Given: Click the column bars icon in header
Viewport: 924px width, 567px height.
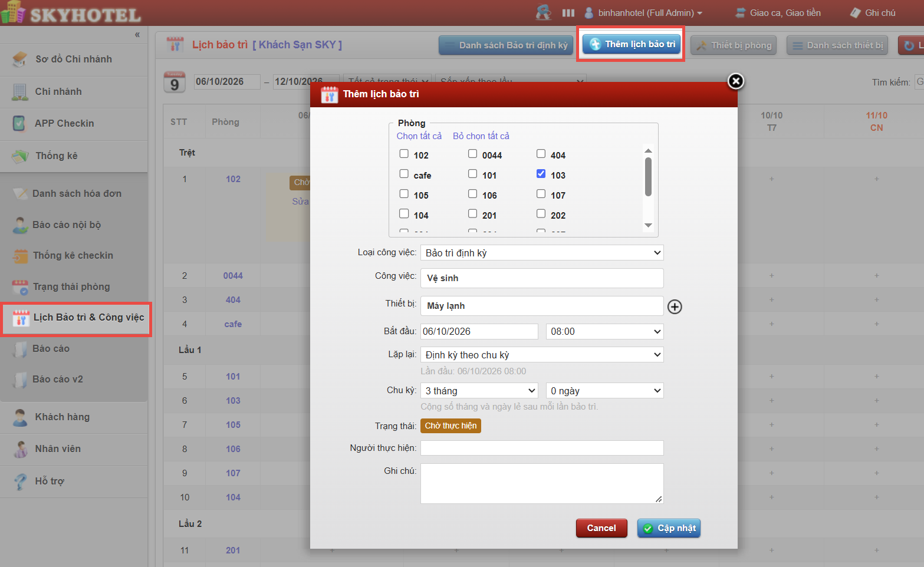Looking at the screenshot, I should click(568, 12).
